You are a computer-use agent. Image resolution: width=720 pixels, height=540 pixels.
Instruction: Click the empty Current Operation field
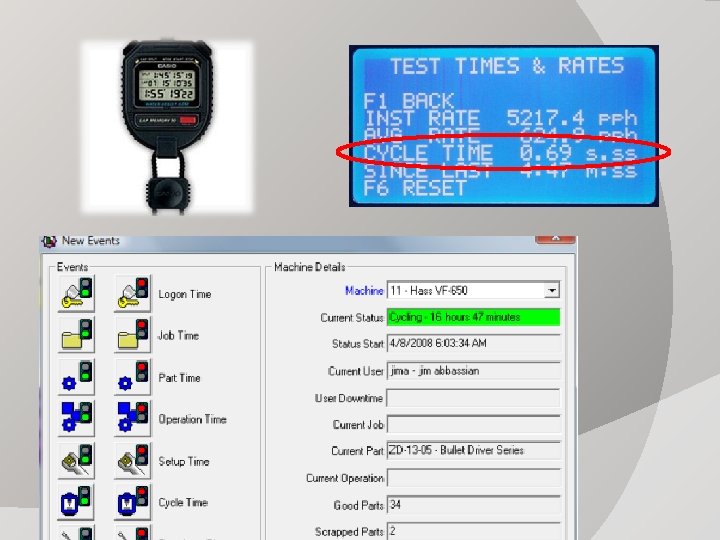[473, 478]
